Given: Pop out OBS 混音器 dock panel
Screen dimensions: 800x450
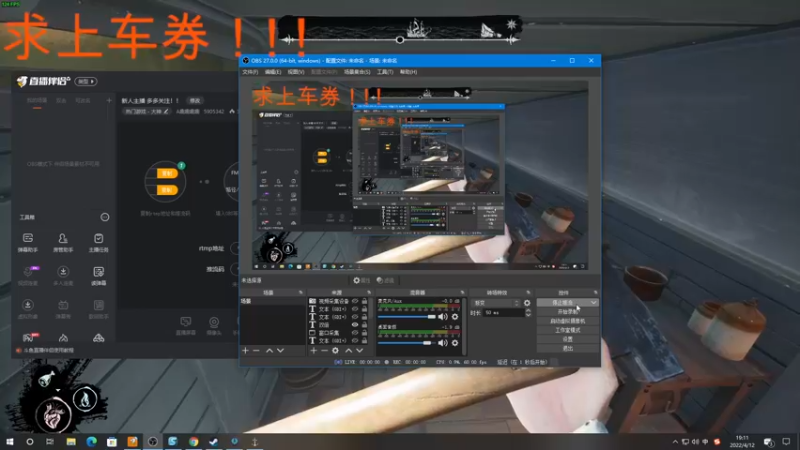Looking at the screenshot, I should [x=462, y=292].
